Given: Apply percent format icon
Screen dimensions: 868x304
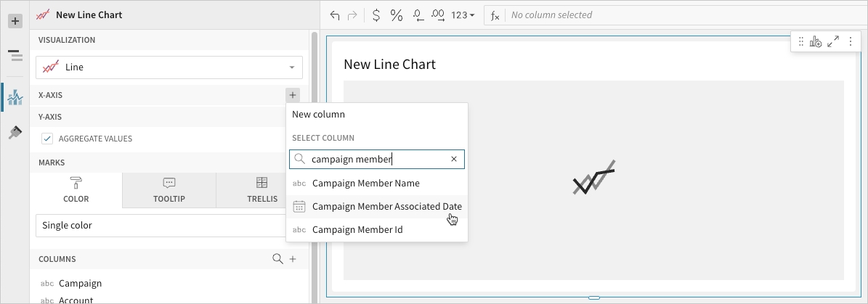Looking at the screenshot, I should 397,15.
